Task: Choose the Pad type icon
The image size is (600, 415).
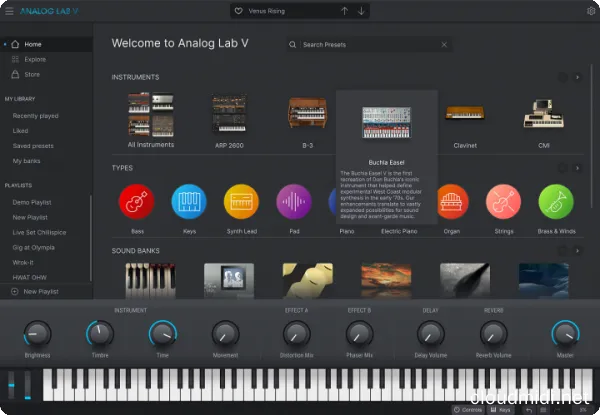Action: [294, 202]
